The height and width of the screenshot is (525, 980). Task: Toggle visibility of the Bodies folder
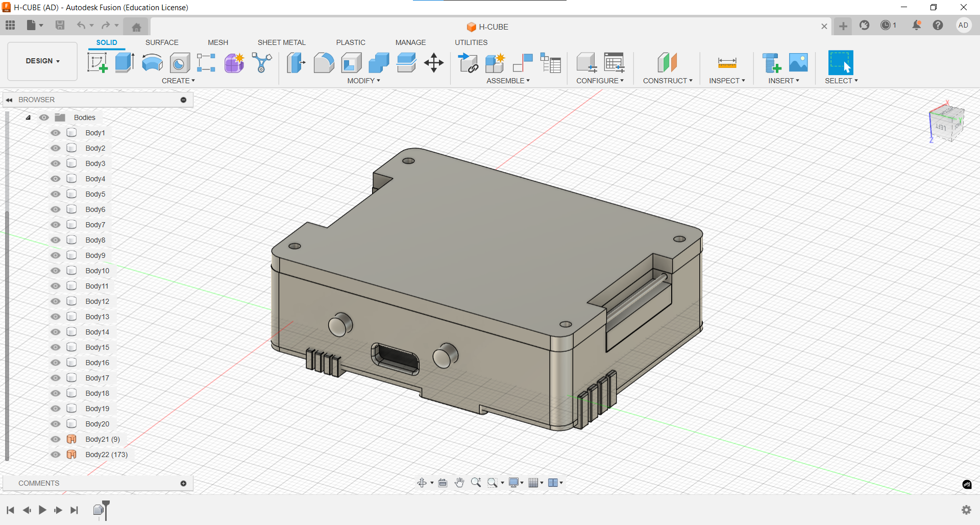pyautogui.click(x=44, y=117)
